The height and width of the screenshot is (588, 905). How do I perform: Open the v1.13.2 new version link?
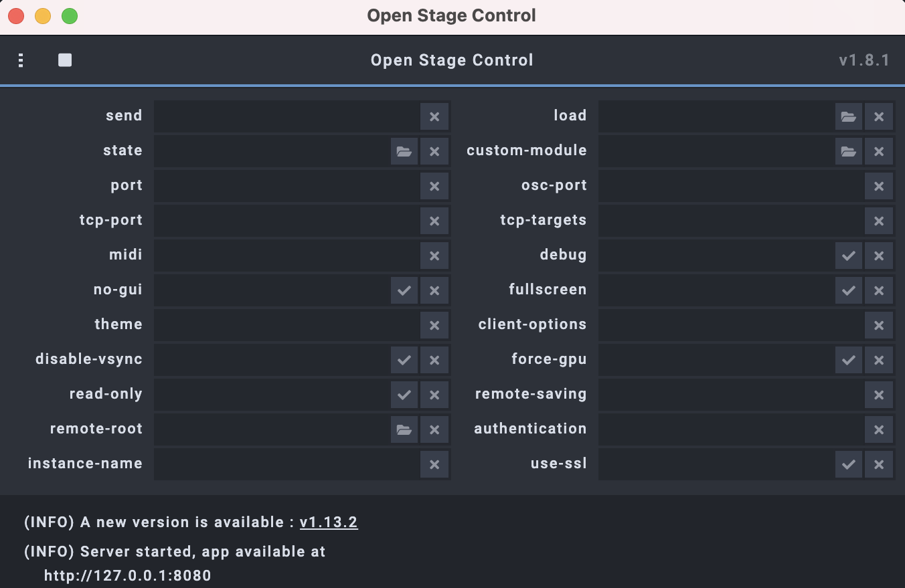tap(329, 522)
